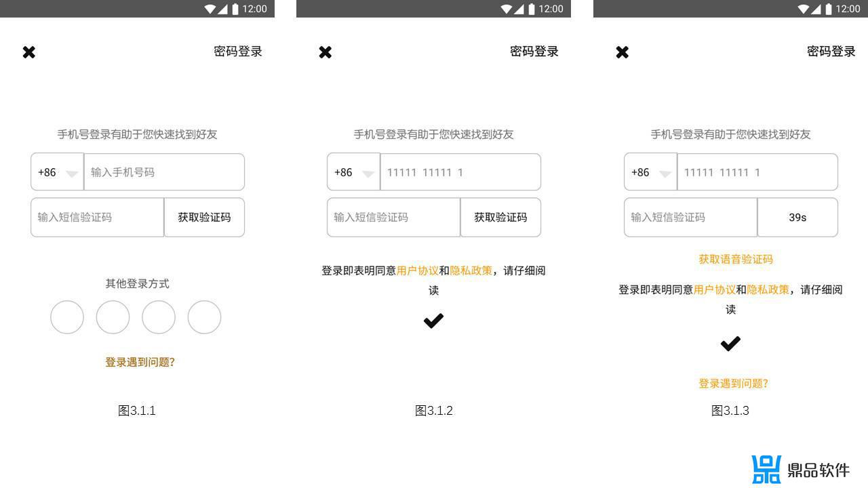Select the second alternate login circle icon
868x488 pixels.
[113, 317]
